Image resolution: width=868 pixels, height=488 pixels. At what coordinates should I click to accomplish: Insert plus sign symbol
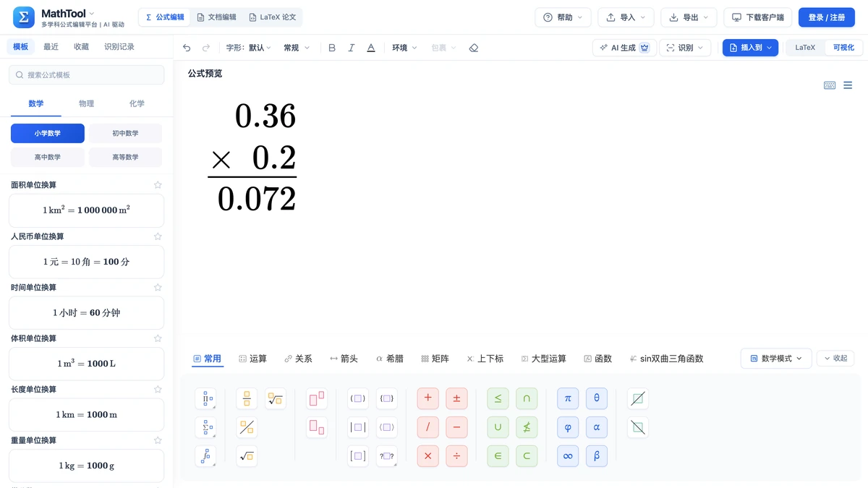point(428,398)
